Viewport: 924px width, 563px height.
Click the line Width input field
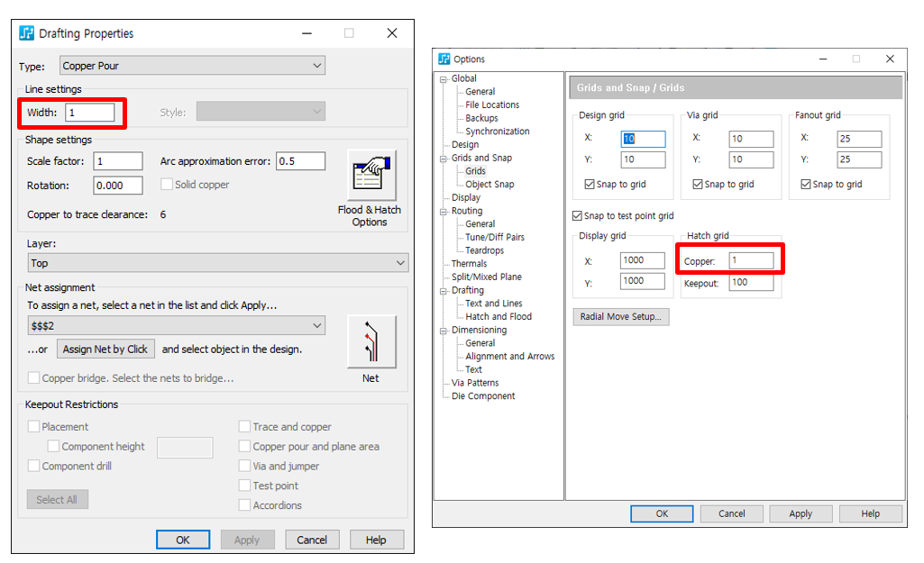[x=89, y=112]
